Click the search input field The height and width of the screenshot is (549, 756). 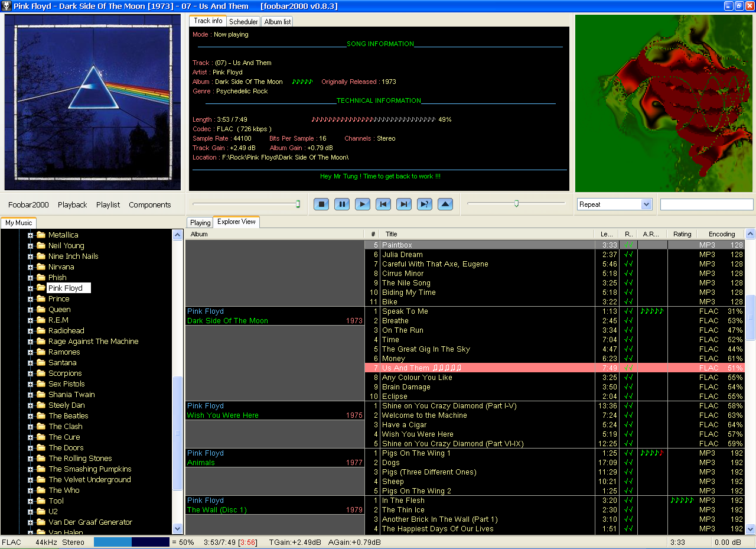706,204
